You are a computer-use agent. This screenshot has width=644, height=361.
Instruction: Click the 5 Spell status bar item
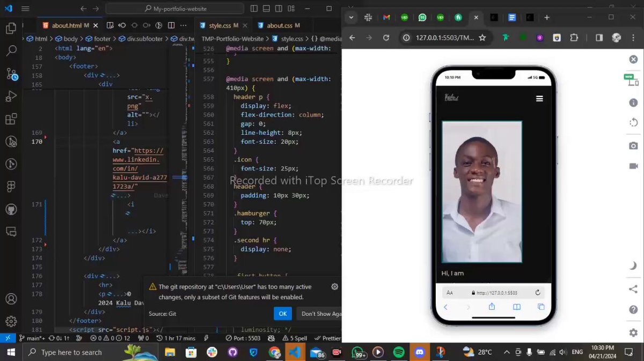295,338
